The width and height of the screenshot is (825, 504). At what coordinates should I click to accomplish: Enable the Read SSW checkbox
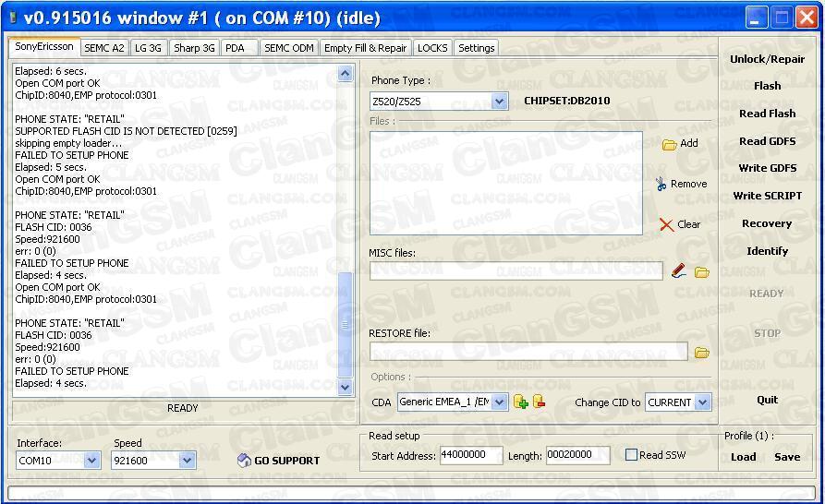631,454
